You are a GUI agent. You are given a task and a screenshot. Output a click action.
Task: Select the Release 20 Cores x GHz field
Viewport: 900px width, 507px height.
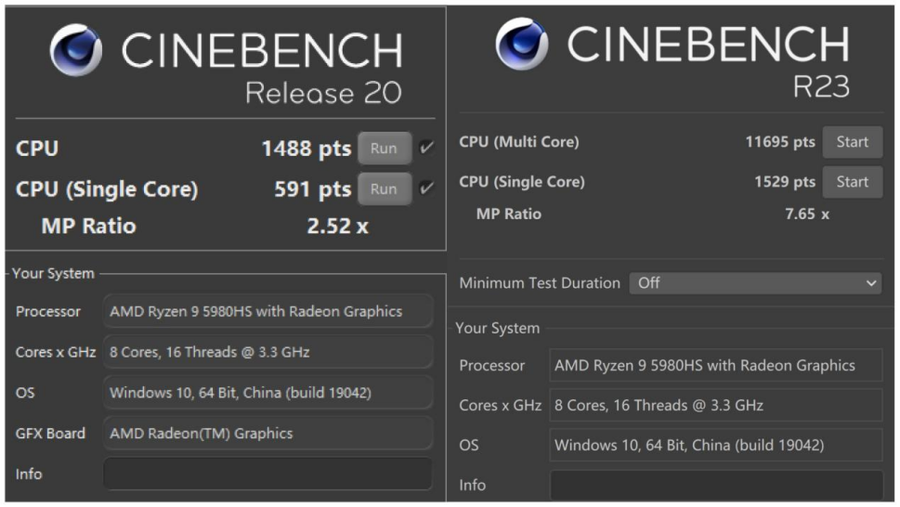(x=268, y=352)
